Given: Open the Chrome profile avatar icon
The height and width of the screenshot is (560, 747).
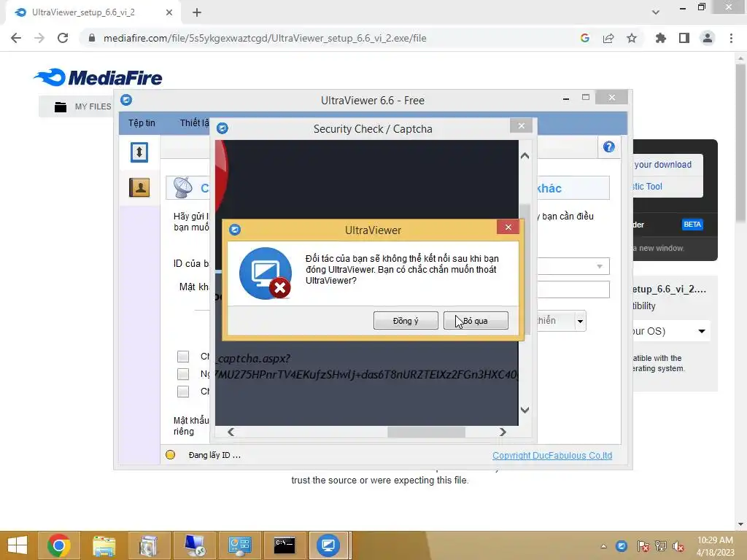Looking at the screenshot, I should click(x=708, y=38).
